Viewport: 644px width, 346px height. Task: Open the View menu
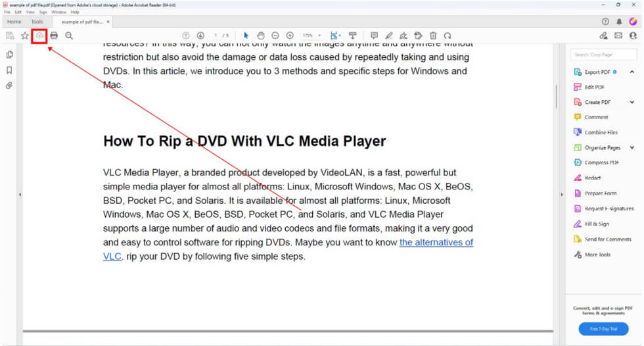30,12
